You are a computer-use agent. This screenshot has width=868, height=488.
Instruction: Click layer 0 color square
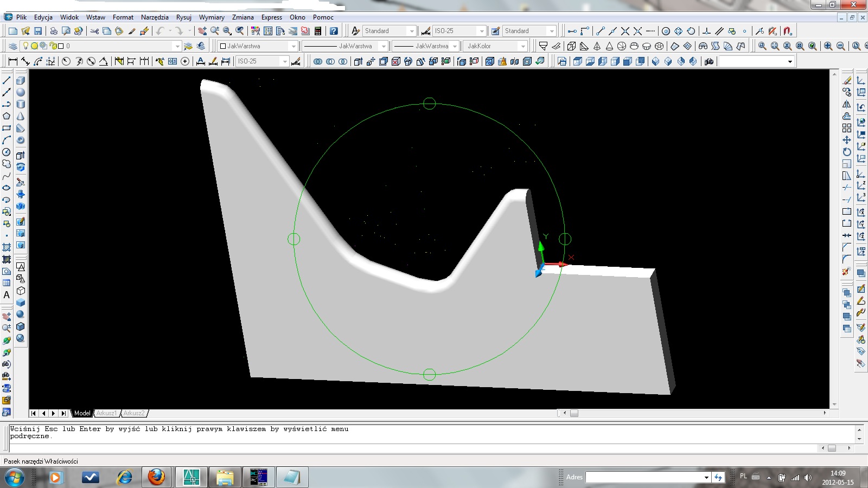click(x=61, y=46)
